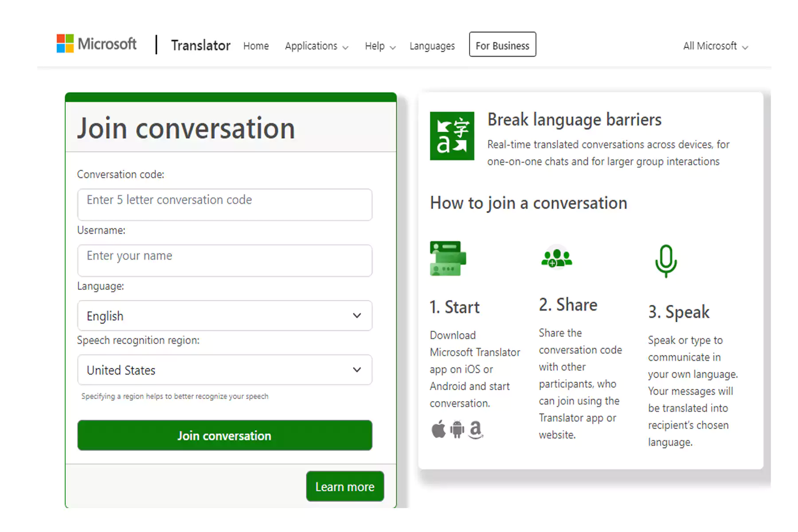The height and width of the screenshot is (532, 798).
Task: Click the Username input field
Action: 225,260
